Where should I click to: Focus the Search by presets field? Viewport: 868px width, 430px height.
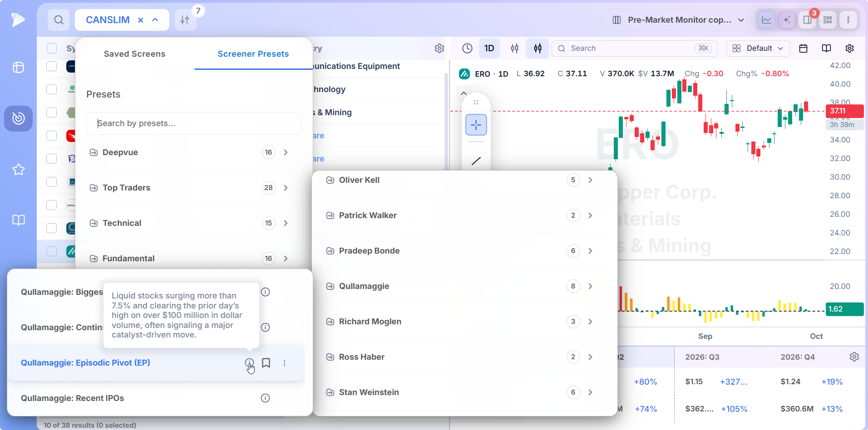(194, 123)
